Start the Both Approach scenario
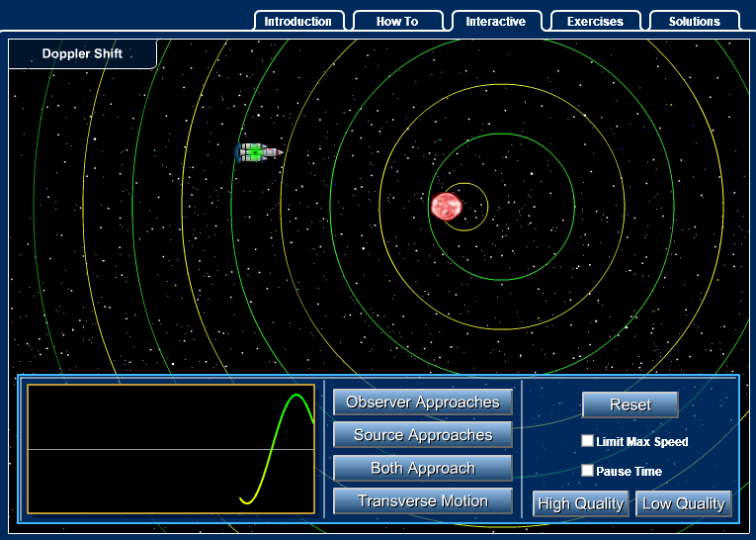This screenshot has height=540, width=756. point(422,468)
